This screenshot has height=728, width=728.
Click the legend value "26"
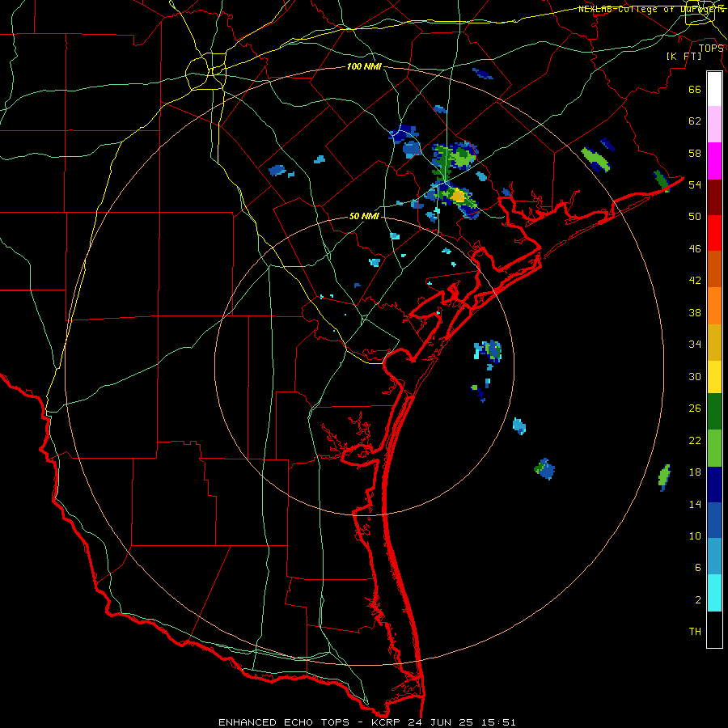[x=695, y=408]
